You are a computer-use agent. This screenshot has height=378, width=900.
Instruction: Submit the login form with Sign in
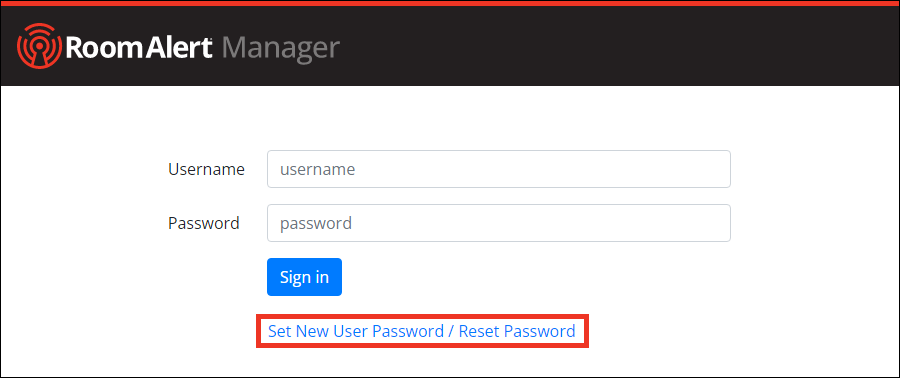pyautogui.click(x=304, y=277)
